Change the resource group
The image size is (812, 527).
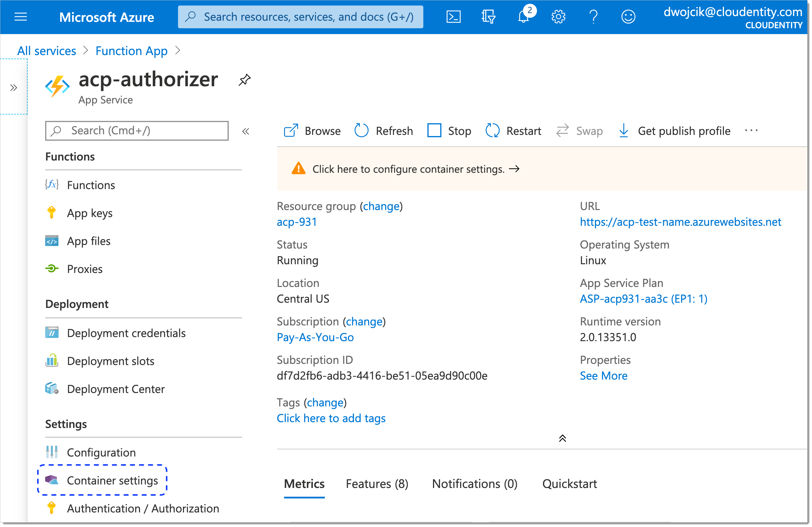click(381, 206)
